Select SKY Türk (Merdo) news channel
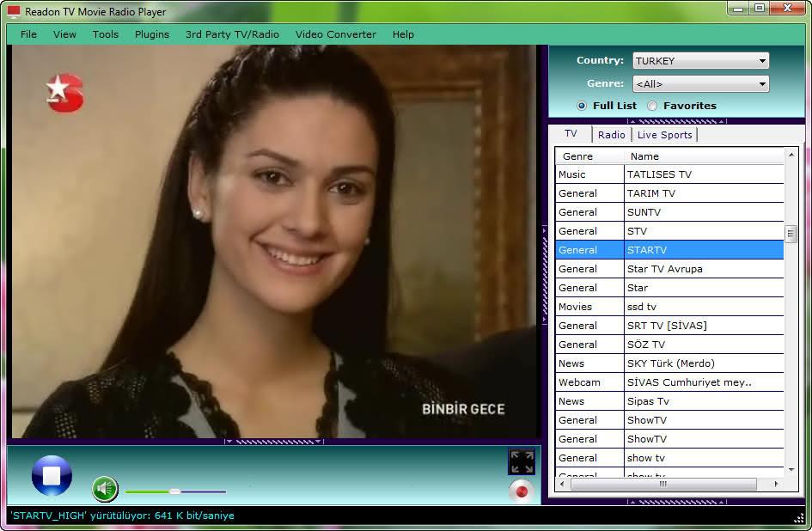This screenshot has height=531, width=812. pyautogui.click(x=670, y=363)
